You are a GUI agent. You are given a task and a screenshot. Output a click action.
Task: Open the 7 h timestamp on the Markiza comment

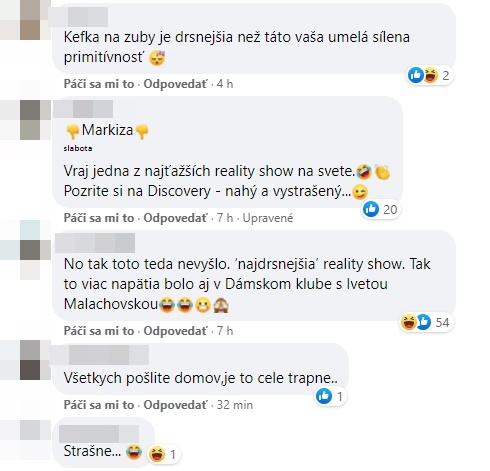coord(225,218)
